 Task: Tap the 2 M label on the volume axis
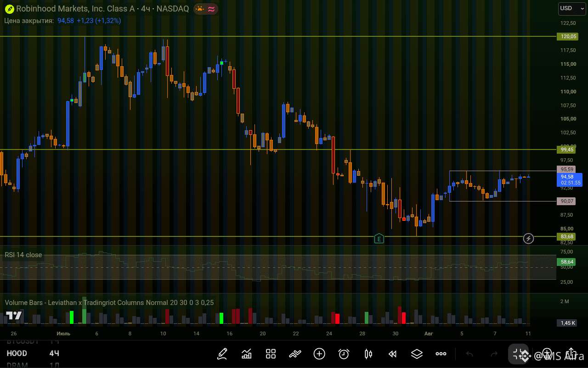[x=565, y=301]
